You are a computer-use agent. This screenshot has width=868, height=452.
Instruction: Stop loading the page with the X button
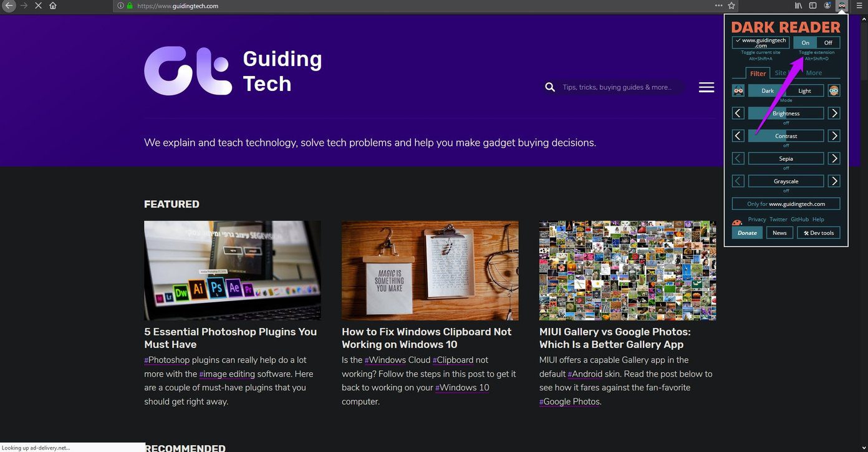click(39, 6)
